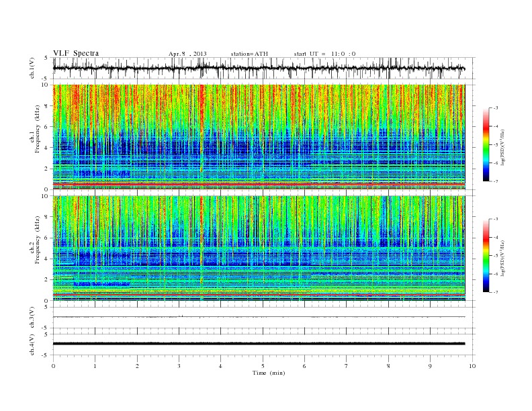Click the "station=ATH" label

249,54
